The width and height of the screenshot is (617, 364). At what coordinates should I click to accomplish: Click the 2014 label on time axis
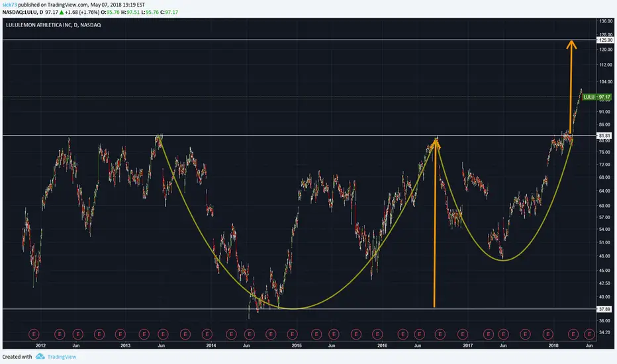[211, 345]
